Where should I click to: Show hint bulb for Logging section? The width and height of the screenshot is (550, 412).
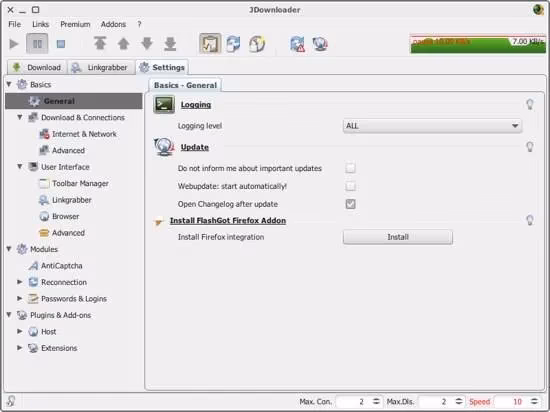tap(530, 104)
